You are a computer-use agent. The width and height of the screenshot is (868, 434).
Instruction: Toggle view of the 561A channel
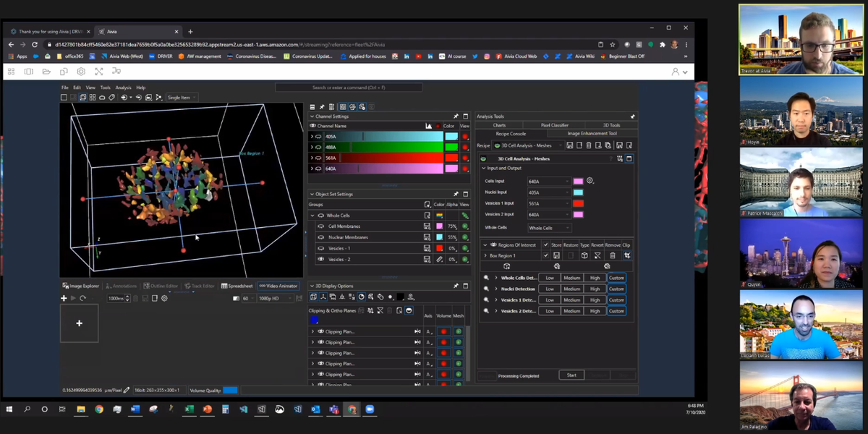[465, 158]
